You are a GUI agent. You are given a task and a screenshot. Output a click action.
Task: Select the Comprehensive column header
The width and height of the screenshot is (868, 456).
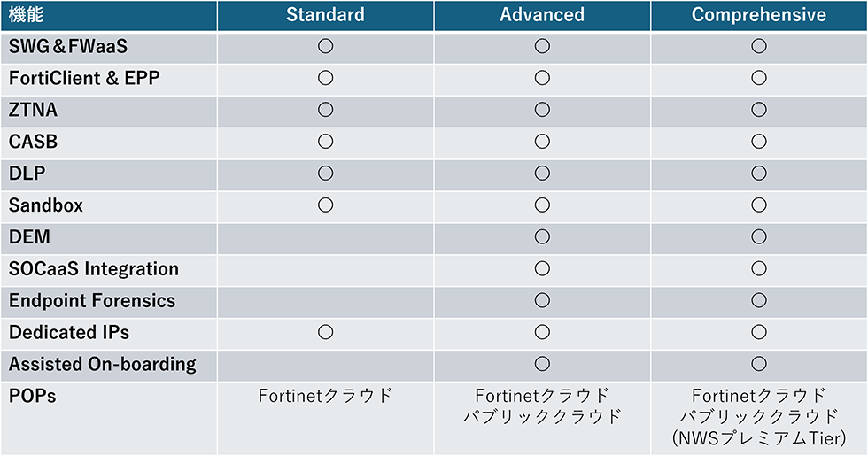pos(759,15)
